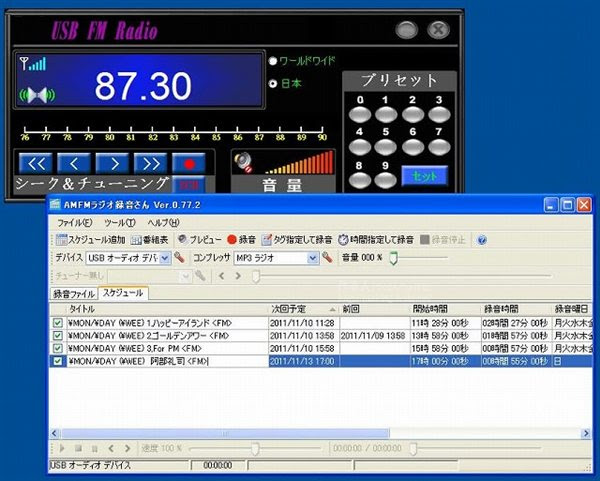The width and height of the screenshot is (600, 481).
Task: Click seek forward >> button in USB FM Radio
Action: tap(150, 164)
